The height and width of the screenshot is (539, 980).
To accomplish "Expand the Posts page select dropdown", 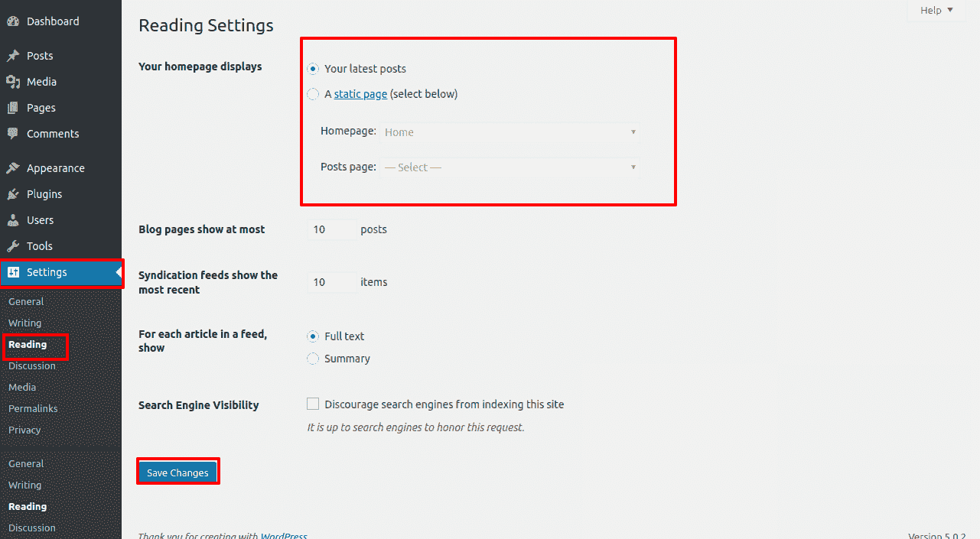I will (510, 167).
